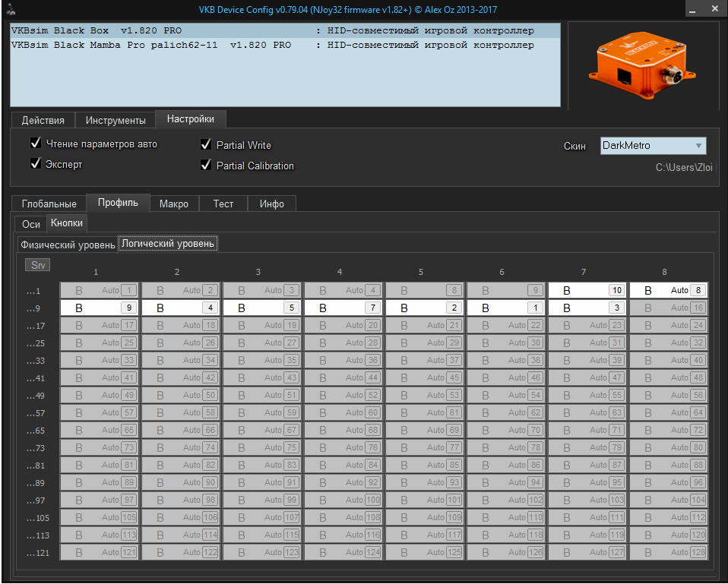This screenshot has width=728, height=584.
Task: Select the Auto 97 button cell
Action: (x=100, y=500)
